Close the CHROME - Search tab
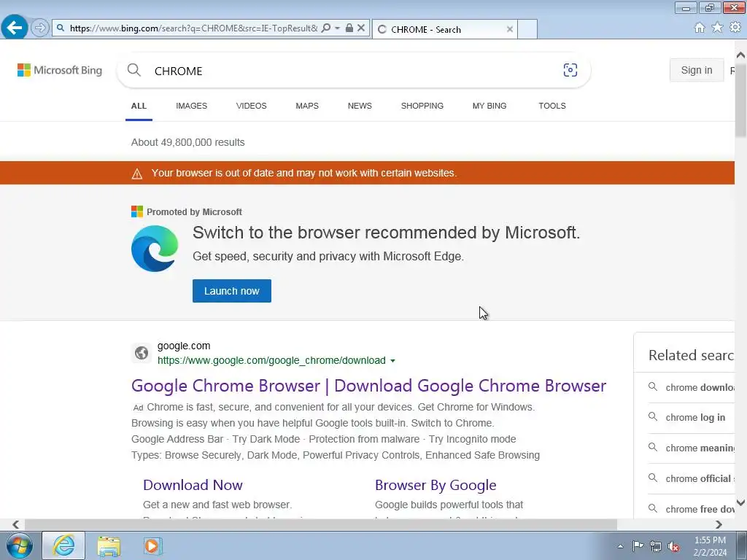The height and width of the screenshot is (560, 747). pyautogui.click(x=510, y=29)
